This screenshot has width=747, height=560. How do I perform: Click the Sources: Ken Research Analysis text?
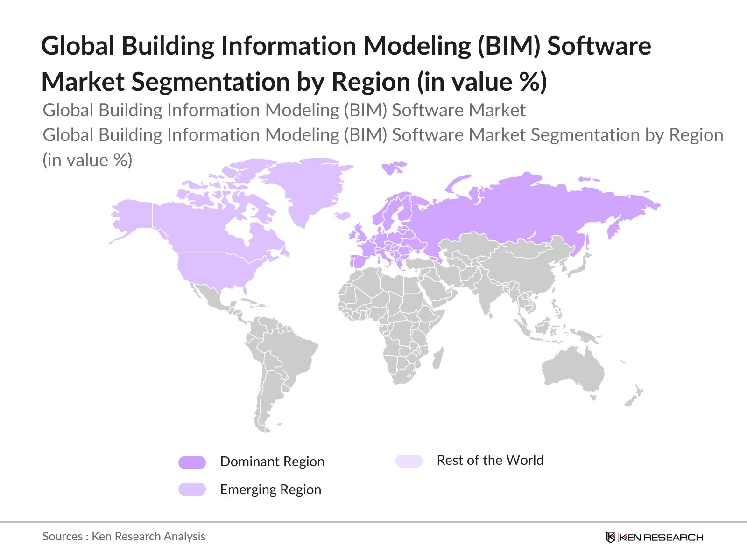[x=124, y=537]
